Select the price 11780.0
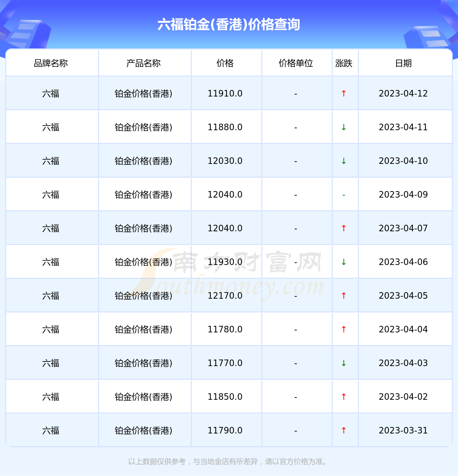This screenshot has width=458, height=476. pos(225,329)
